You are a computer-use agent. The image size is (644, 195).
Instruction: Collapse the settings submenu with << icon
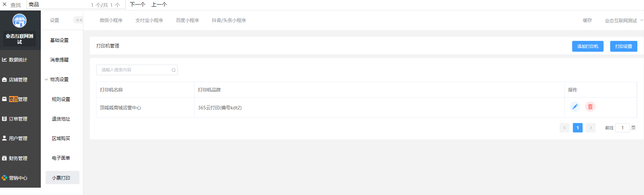point(79,20)
